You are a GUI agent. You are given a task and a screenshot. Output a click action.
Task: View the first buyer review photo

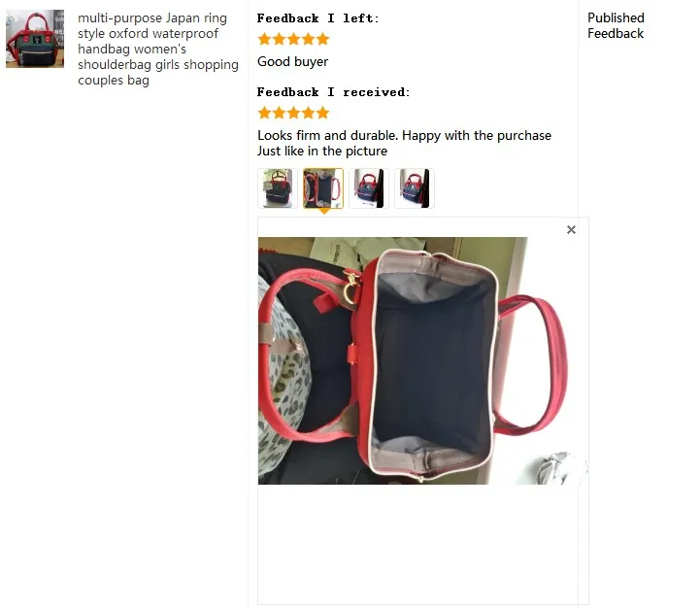(278, 188)
